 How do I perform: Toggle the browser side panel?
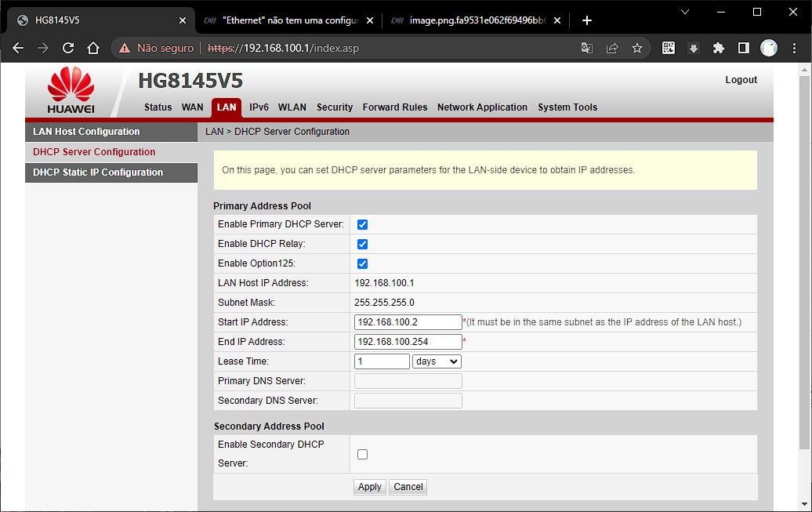pos(744,48)
